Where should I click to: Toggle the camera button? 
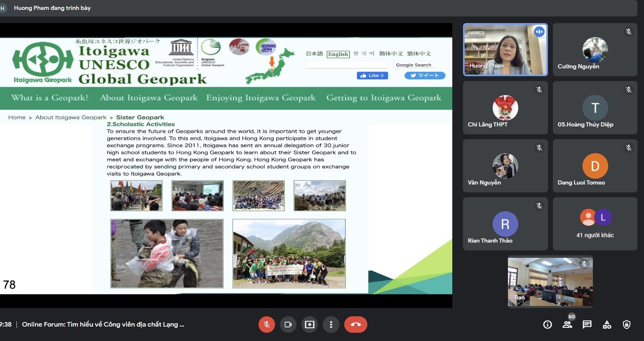click(288, 325)
